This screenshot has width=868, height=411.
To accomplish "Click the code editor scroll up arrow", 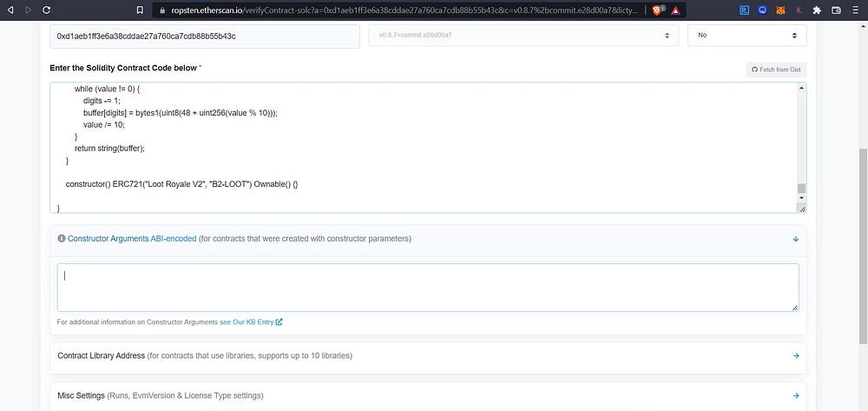I will [x=801, y=88].
